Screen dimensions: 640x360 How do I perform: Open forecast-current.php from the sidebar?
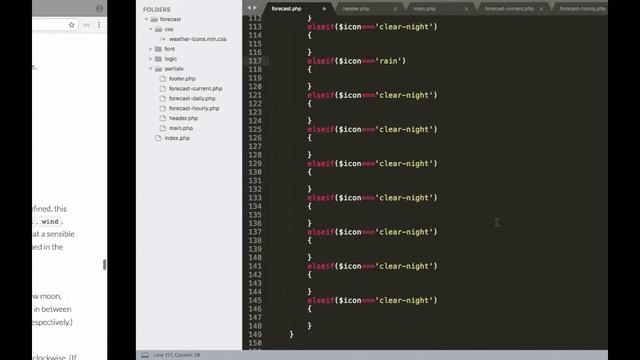pos(196,89)
